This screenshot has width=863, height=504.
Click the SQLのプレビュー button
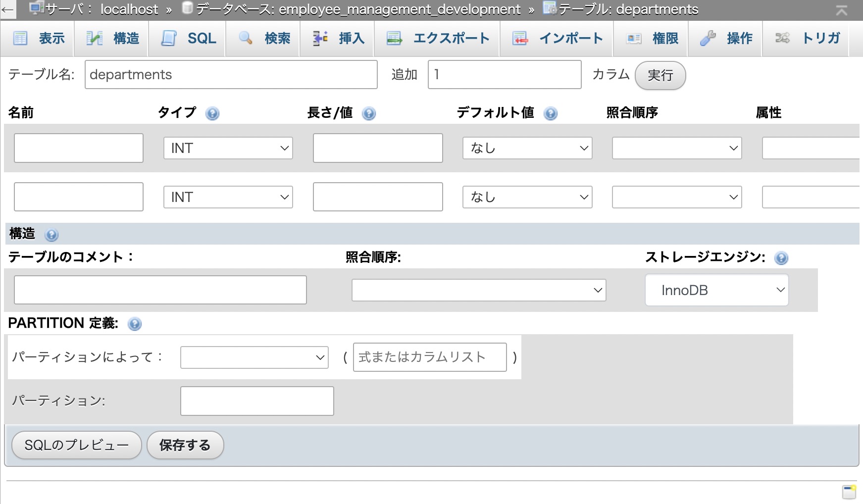(77, 445)
